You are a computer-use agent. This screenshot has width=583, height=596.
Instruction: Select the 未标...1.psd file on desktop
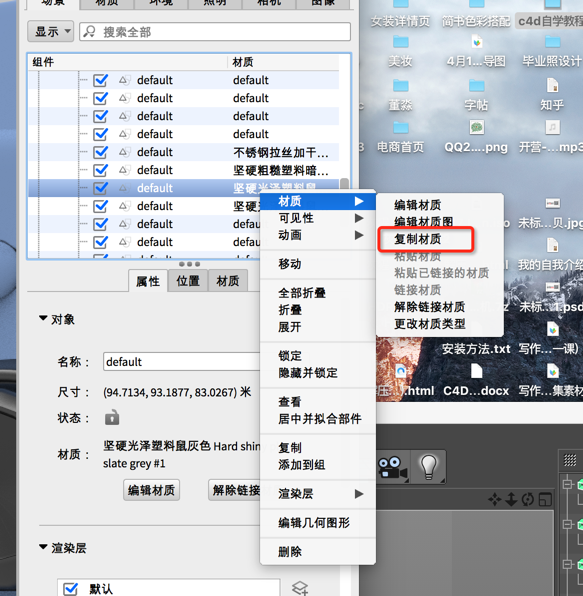coord(551,296)
